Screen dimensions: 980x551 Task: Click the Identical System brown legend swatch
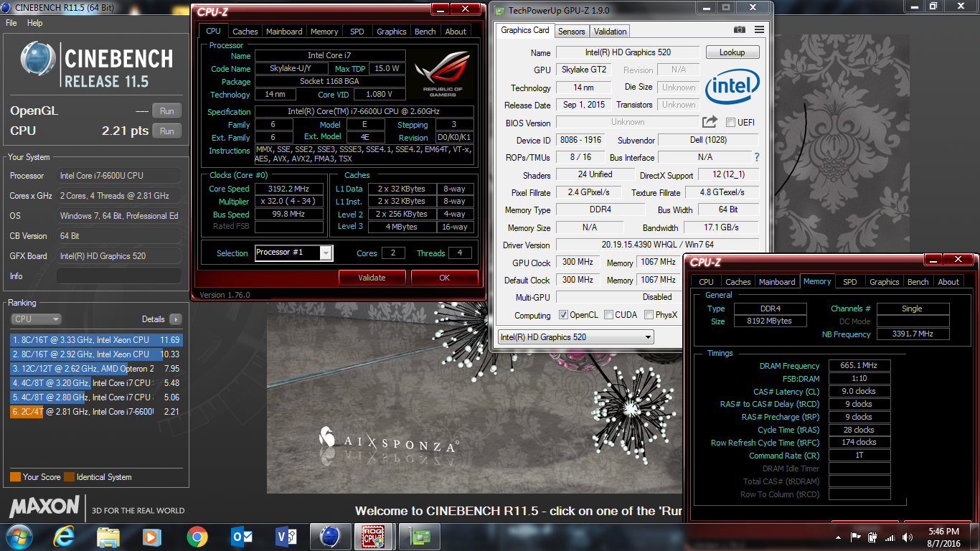click(69, 477)
